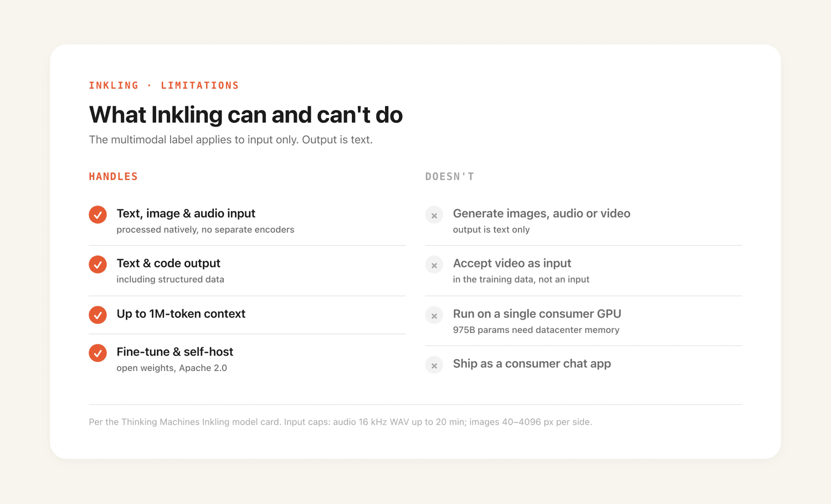Screen dimensions: 831x504
Task: Select the 'INKLING · LIMITATIONS' eyebrow label
Action: (x=164, y=85)
